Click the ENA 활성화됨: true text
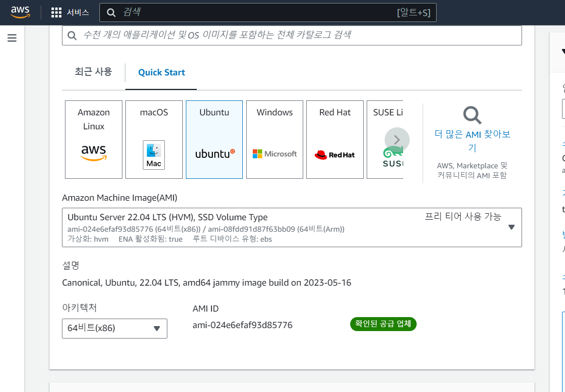The width and height of the screenshot is (565, 392). click(151, 239)
